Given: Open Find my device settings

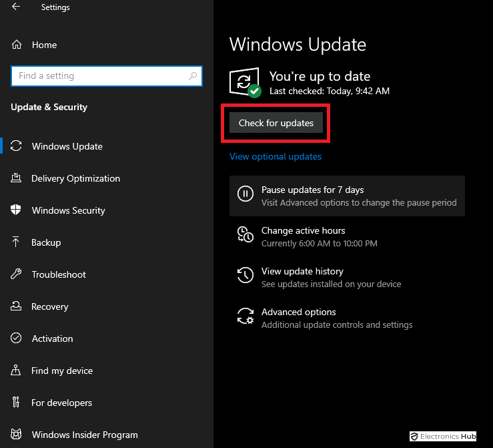Looking at the screenshot, I should pos(62,371).
